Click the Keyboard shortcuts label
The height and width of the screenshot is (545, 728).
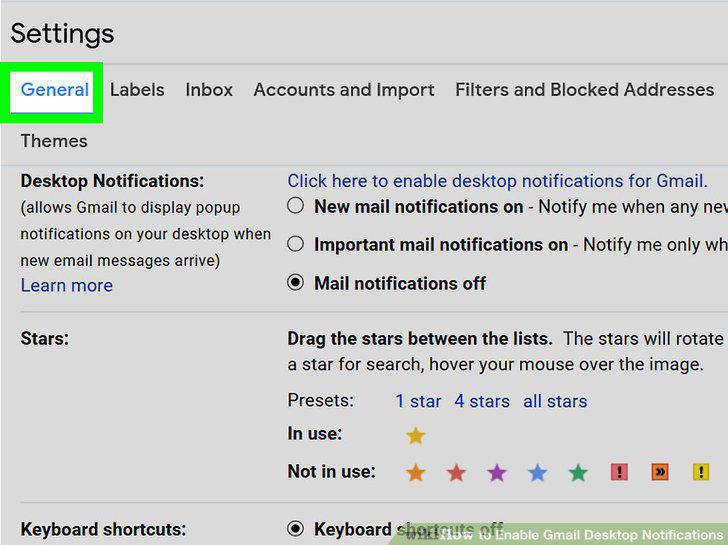104,529
